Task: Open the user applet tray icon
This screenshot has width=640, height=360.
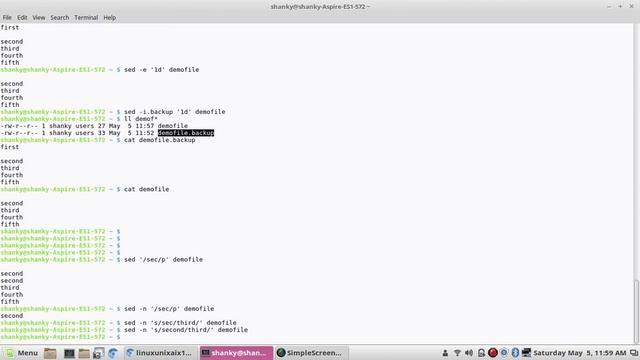Action: click(445, 353)
